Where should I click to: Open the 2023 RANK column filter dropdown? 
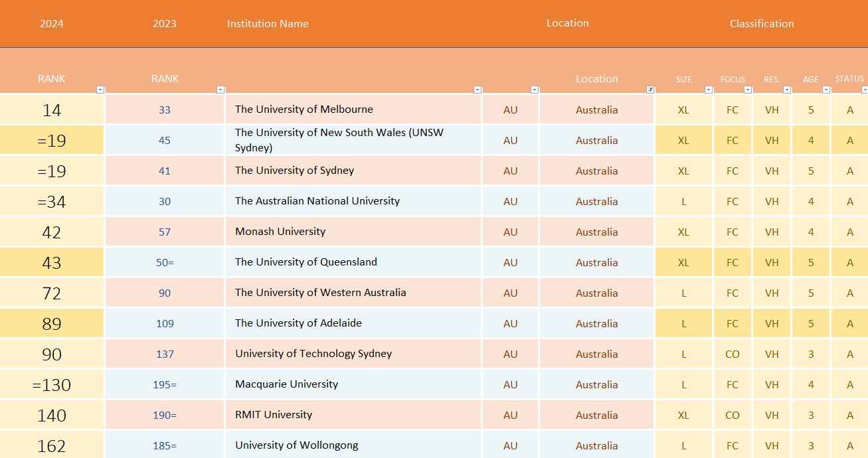coord(220,90)
